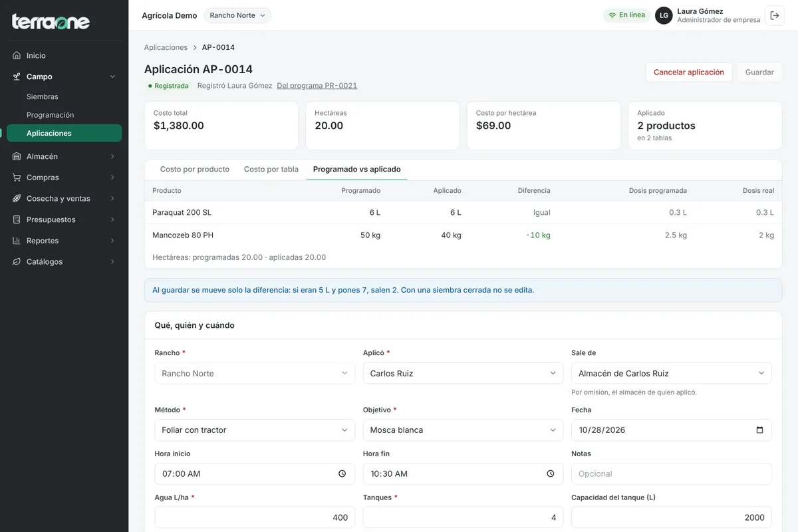This screenshot has width=798, height=532.
Task: Click the -10 kg difference value
Action: 538,235
